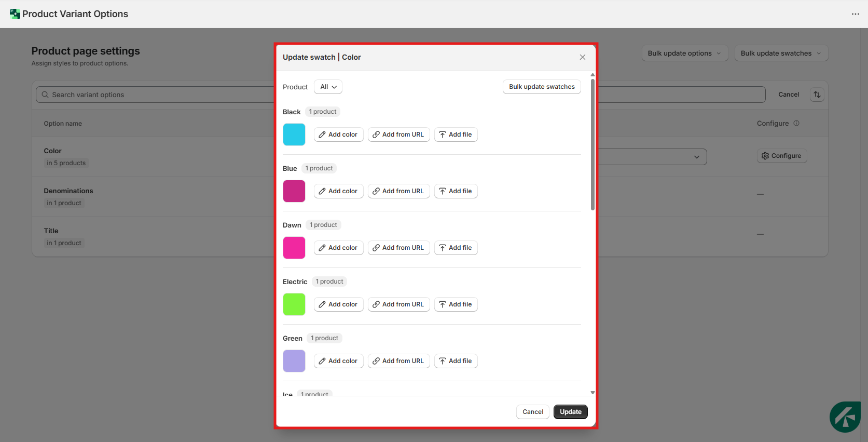This screenshot has height=442, width=868.
Task: Select the cyan swatch for Black
Action: (294, 135)
